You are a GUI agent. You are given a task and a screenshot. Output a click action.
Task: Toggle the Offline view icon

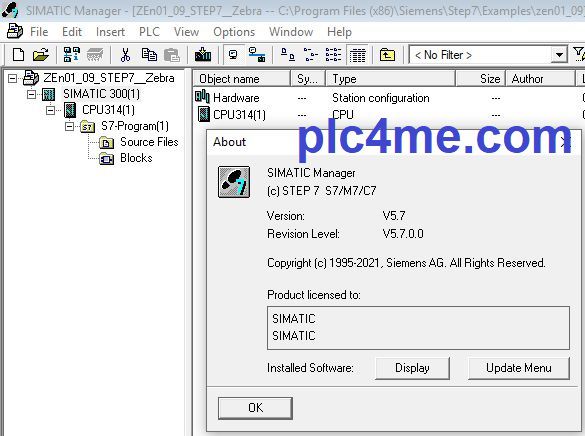pos(233,55)
